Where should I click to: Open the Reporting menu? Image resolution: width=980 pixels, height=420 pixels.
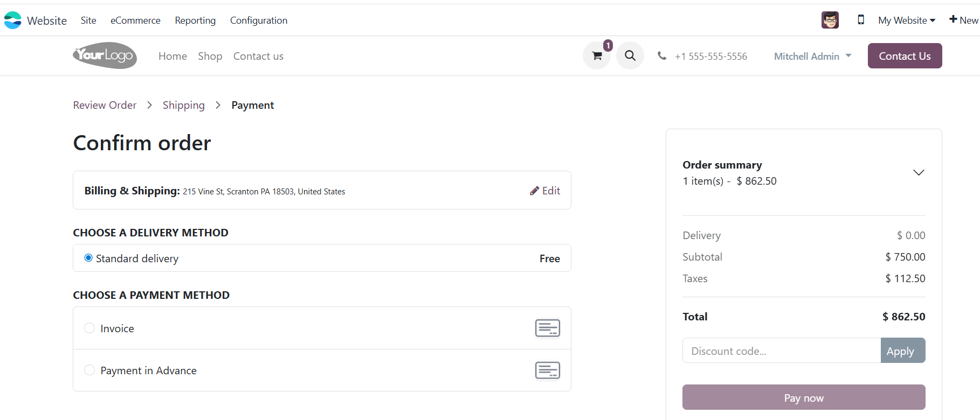(x=195, y=20)
